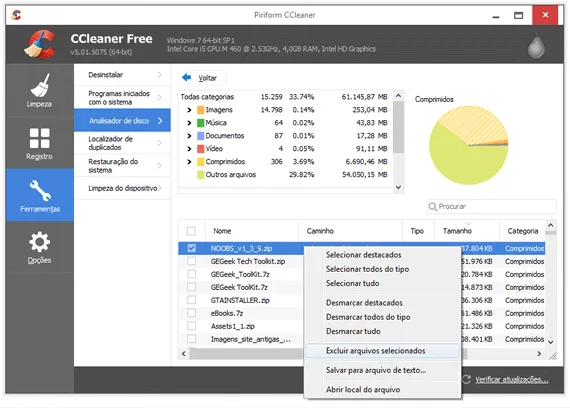
Task: Click the Analisador de disco chevron
Action: (x=160, y=120)
